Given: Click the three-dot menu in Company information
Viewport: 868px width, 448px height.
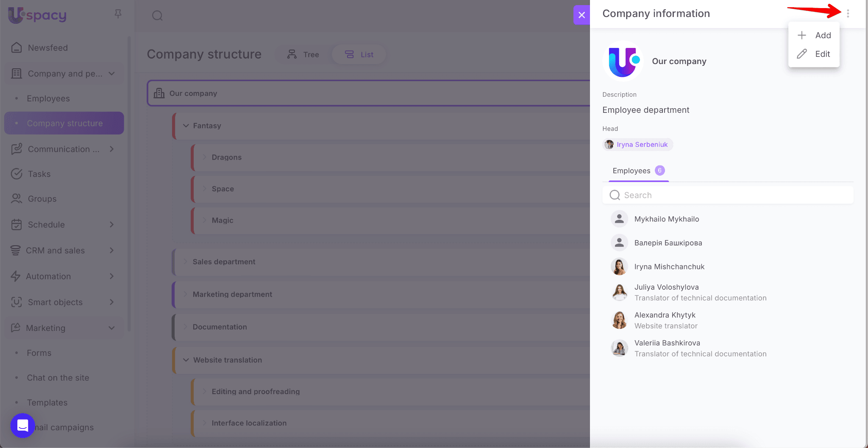Looking at the screenshot, I should click(x=848, y=14).
